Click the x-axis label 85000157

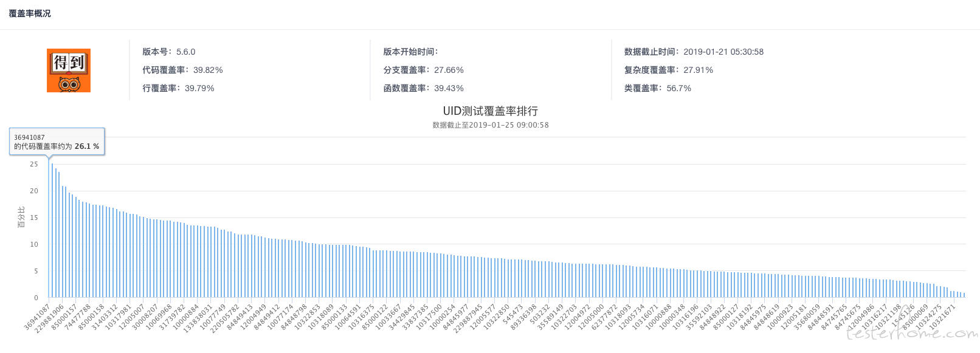click(64, 317)
